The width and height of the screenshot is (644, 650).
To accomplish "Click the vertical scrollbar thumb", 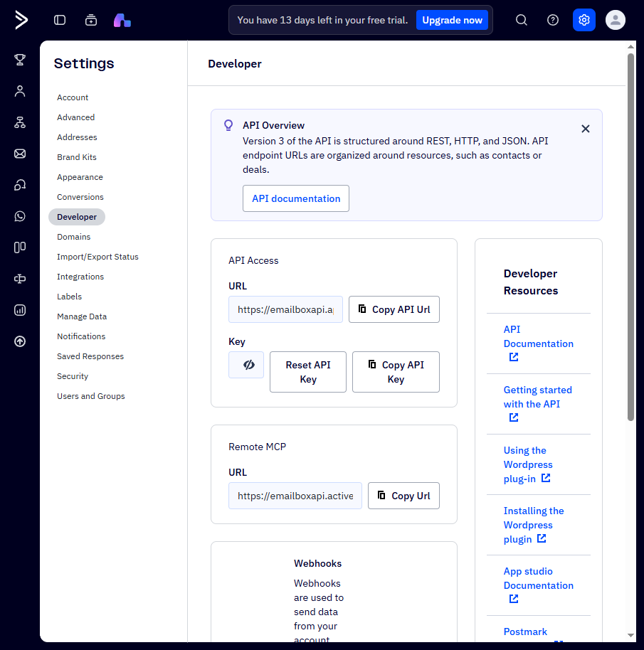I will tap(630, 237).
